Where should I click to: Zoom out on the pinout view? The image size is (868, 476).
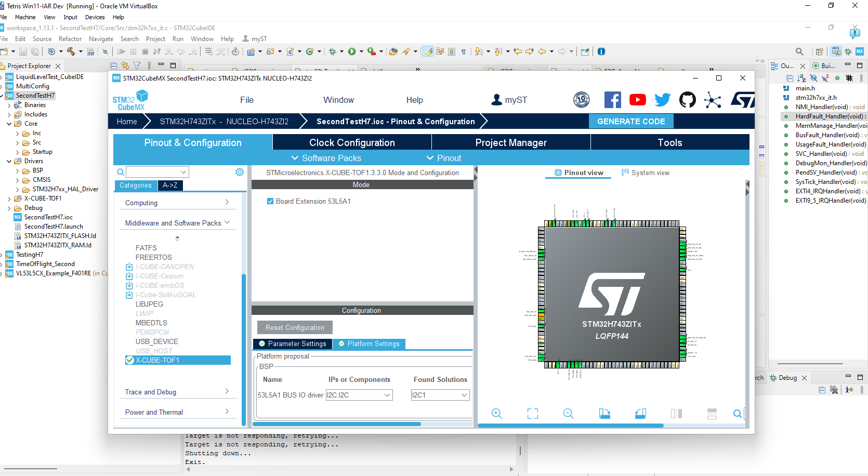pyautogui.click(x=568, y=414)
